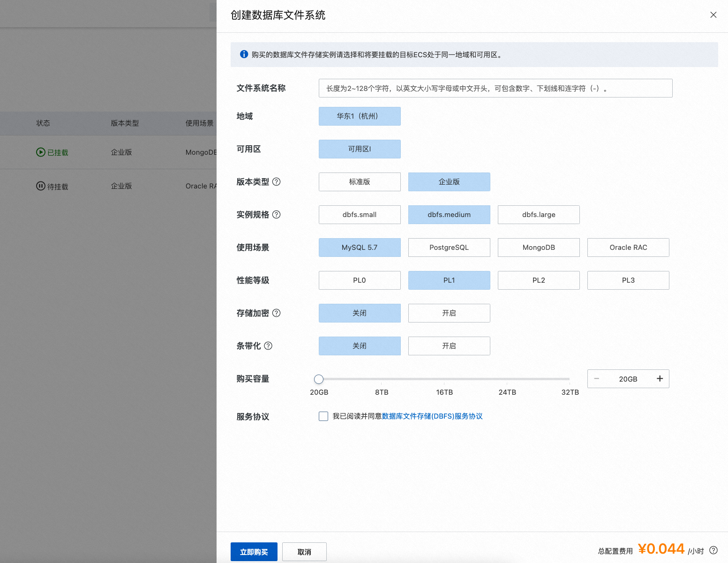728x563 pixels.
Task: Choose MySQL 5.7 usage scenario
Action: [360, 248]
